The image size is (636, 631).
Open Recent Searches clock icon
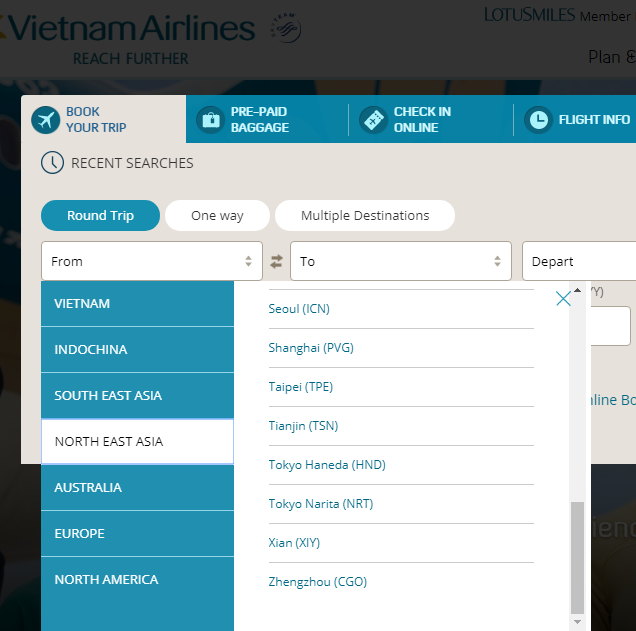click(52, 163)
